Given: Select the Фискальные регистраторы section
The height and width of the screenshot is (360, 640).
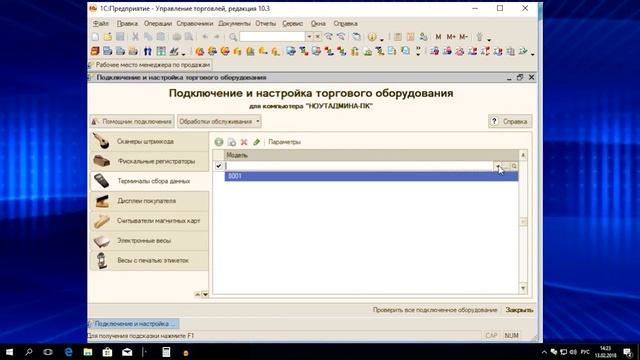Looking at the screenshot, I should 149,161.
